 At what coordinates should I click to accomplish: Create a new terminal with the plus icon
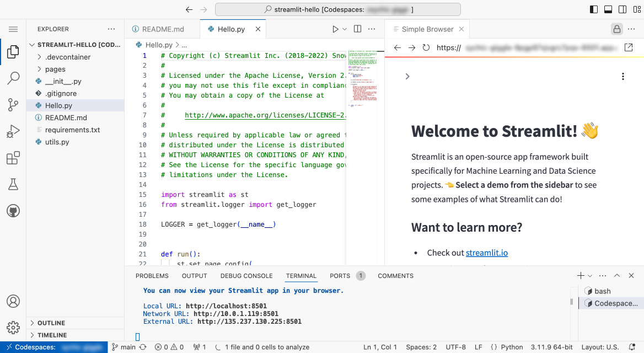click(x=580, y=275)
